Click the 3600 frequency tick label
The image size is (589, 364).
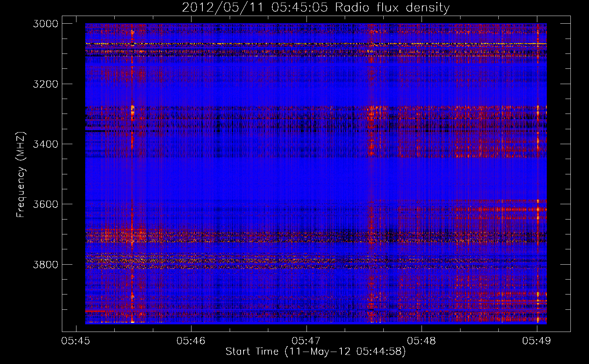(46, 204)
